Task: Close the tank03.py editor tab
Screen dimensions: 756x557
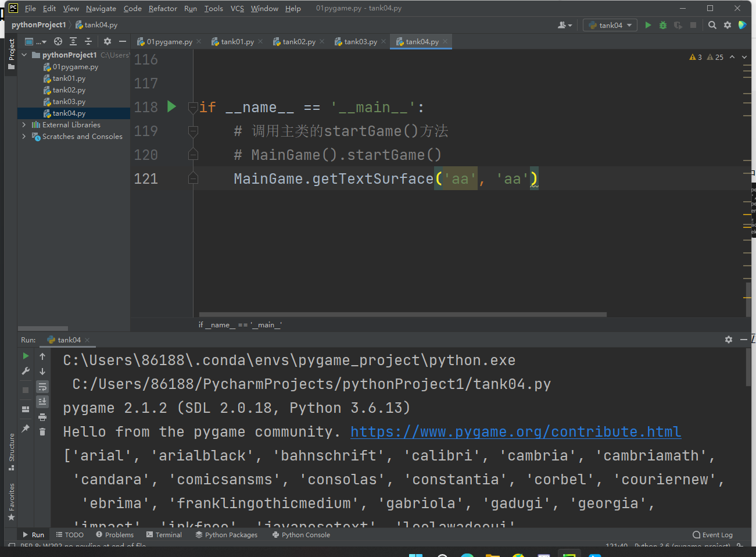Action: point(384,41)
